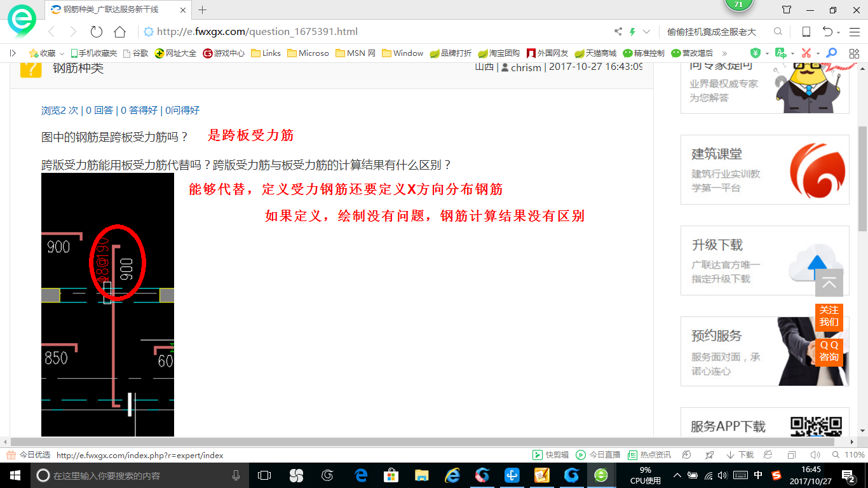Viewport: 868px width, 488px height.
Task: Show more bookmarks with the » chevron
Action: pyautogui.click(x=724, y=53)
